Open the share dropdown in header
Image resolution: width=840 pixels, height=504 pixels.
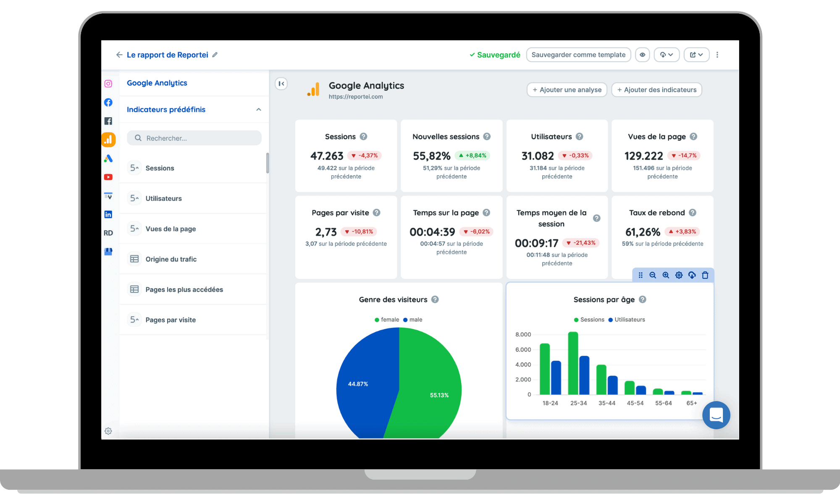click(696, 55)
